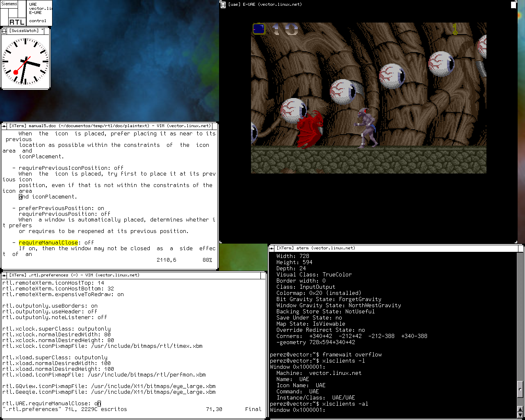
Task: Click the Siemens label in RTL panel
Action: (9, 4)
